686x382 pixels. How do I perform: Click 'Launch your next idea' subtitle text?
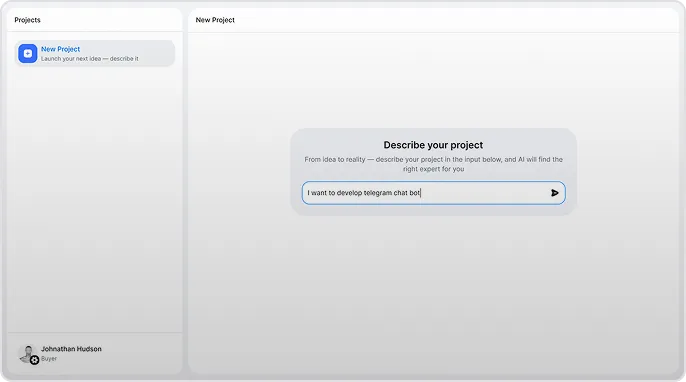tap(90, 59)
